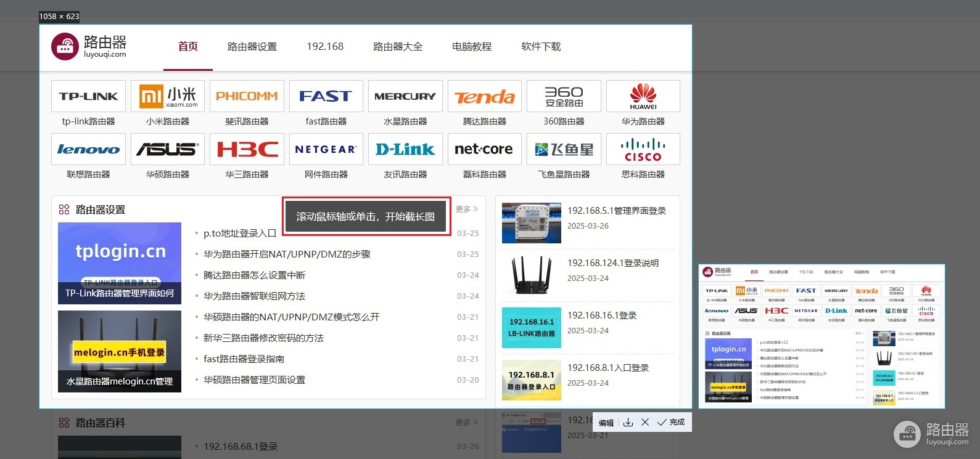Screen dimensions: 980x459
Task: Open the HUAWEI brand logo
Action: click(x=643, y=96)
